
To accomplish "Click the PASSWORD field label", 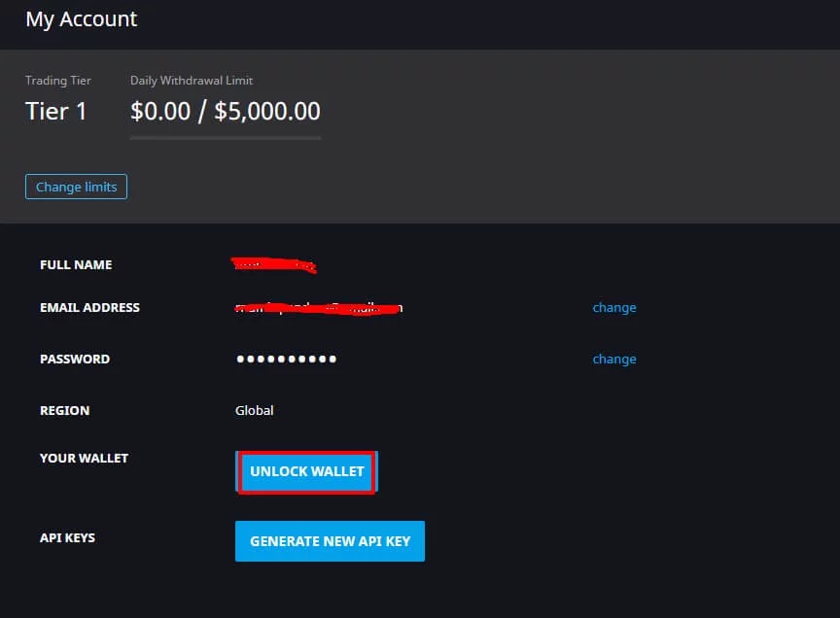I will click(x=75, y=360).
